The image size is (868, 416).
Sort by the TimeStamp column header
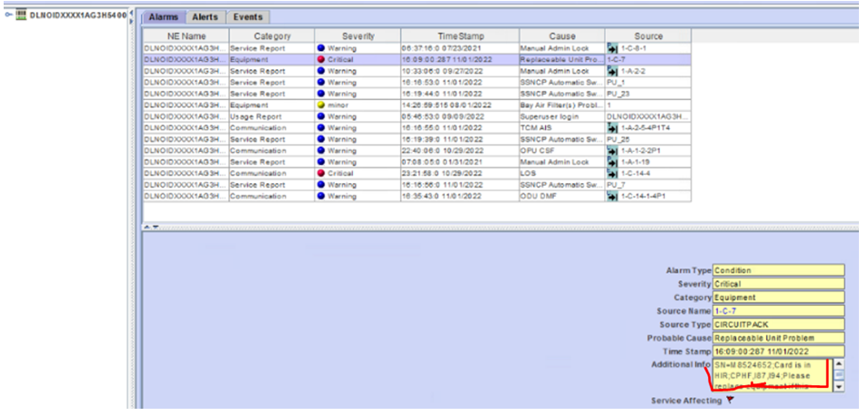(460, 36)
